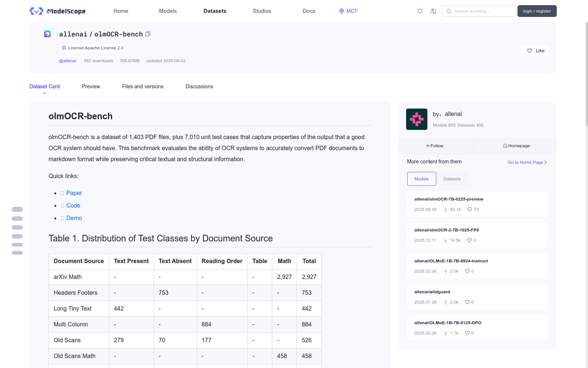Open the allenai/olmOCR-7B-0225-preview model card
This screenshot has height=368, width=588.
point(477,204)
